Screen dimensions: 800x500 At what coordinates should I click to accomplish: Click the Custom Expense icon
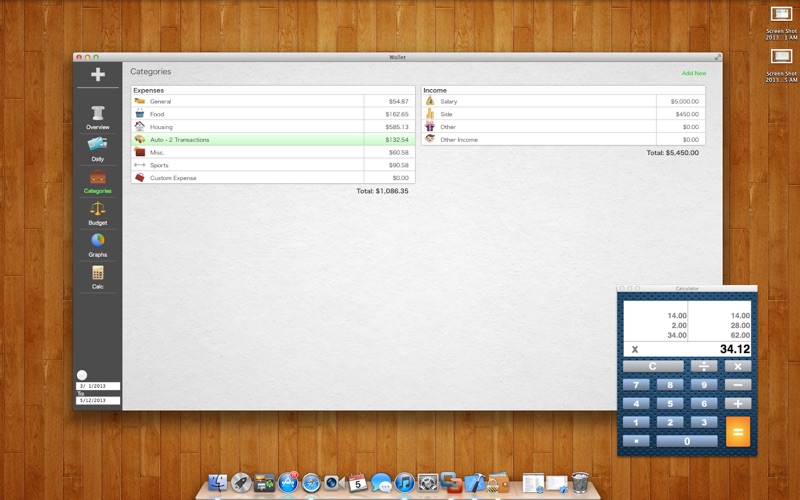coord(139,178)
